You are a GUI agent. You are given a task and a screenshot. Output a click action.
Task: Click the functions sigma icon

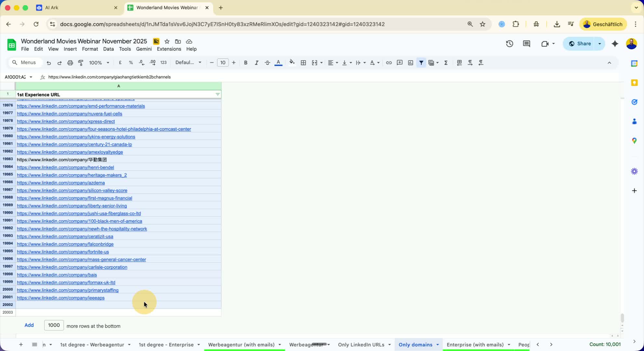click(446, 63)
